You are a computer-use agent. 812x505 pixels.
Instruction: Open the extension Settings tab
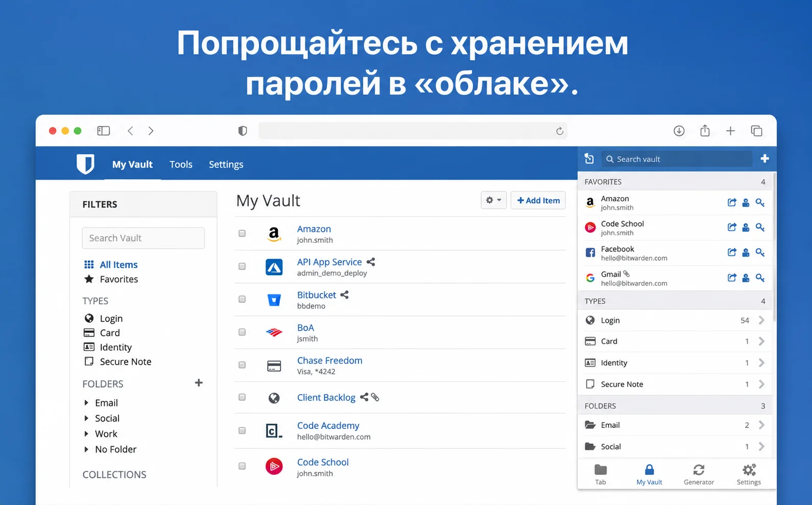coord(749,474)
